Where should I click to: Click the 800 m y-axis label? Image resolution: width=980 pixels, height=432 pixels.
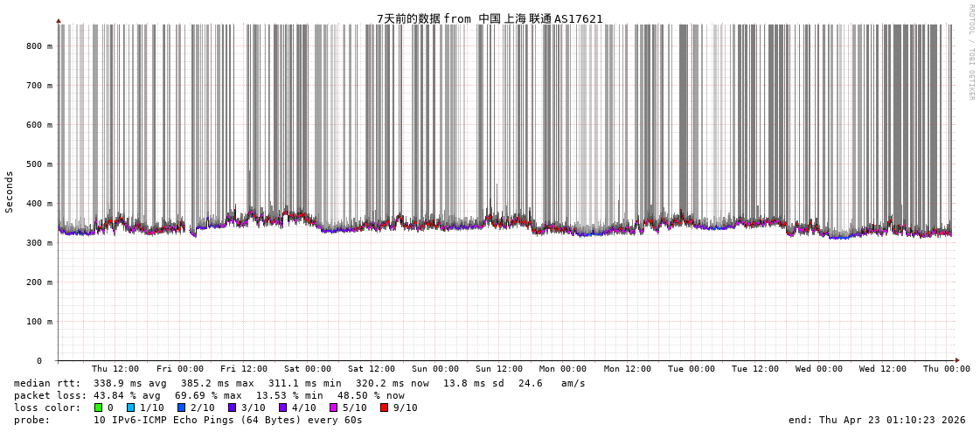(39, 46)
